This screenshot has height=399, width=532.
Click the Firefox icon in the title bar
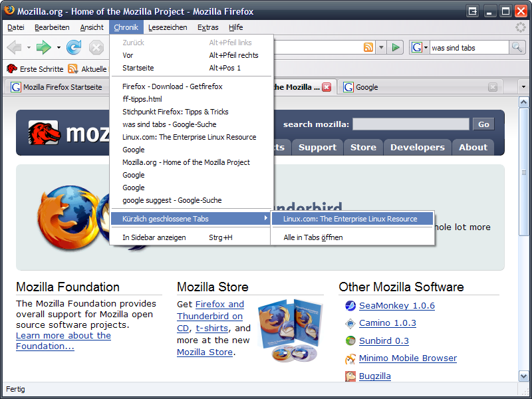point(9,10)
